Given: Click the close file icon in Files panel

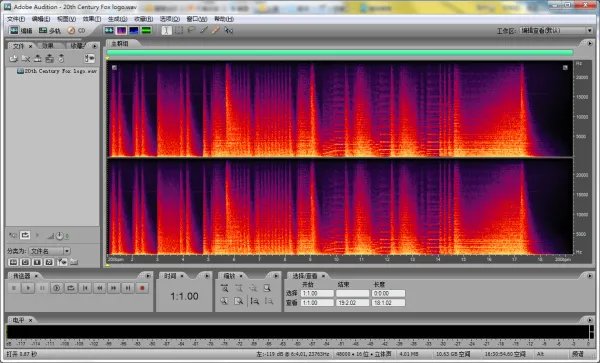Looking at the screenshot, I should 26,58.
